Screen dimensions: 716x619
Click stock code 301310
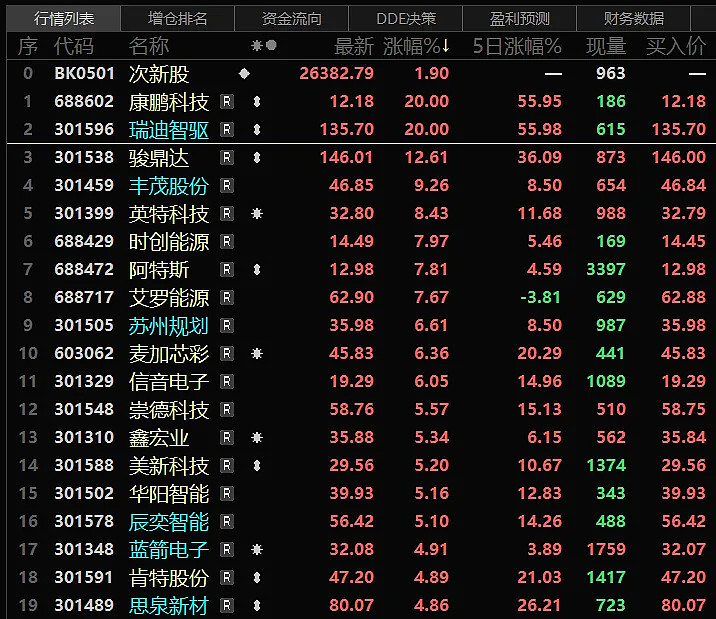pyautogui.click(x=84, y=437)
